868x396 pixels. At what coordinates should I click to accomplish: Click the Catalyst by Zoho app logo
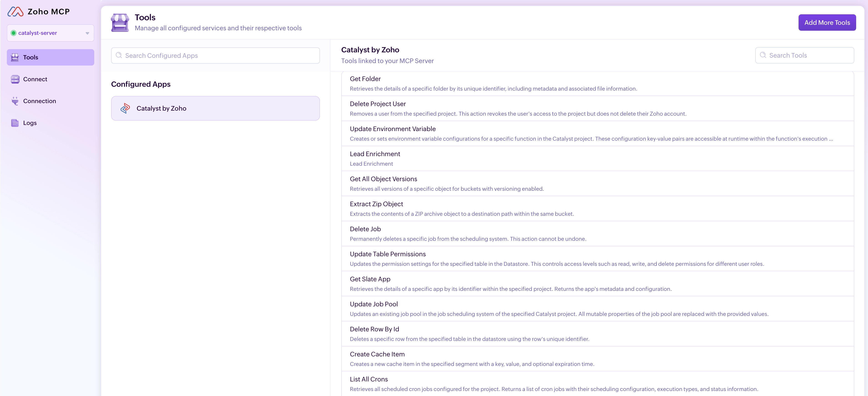125,108
